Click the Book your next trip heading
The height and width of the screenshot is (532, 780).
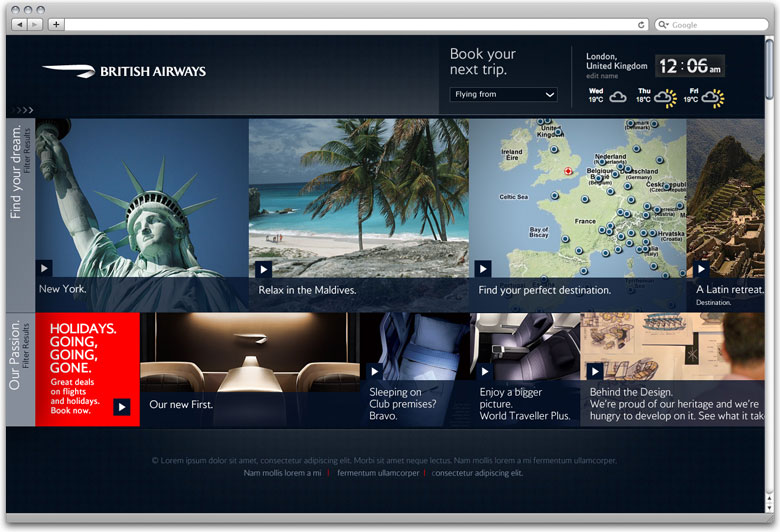click(x=483, y=62)
